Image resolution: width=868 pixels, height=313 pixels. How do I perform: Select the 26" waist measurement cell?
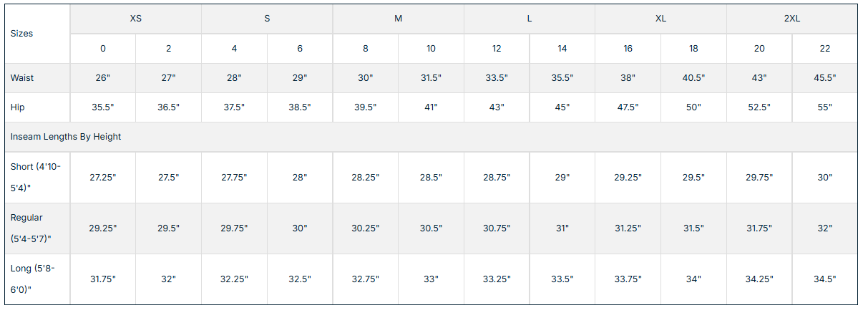point(103,77)
